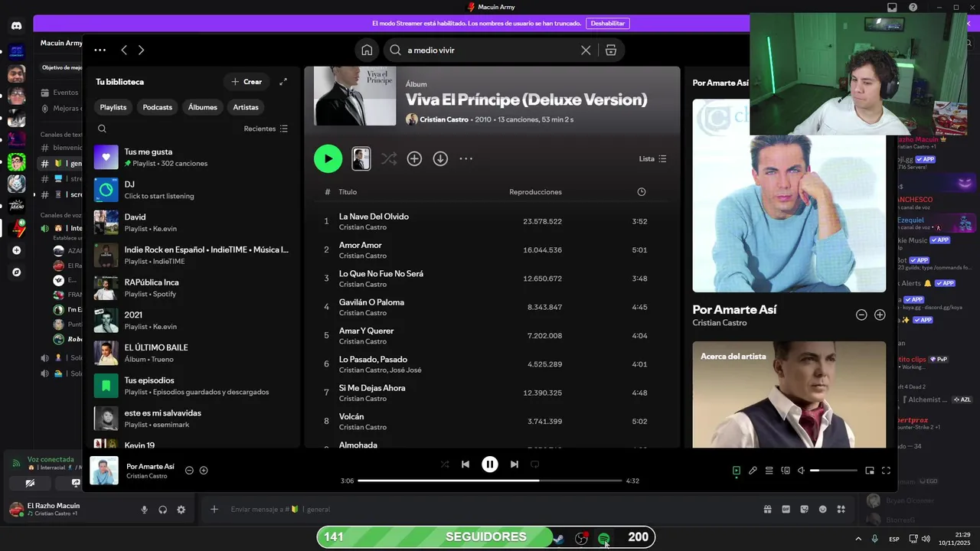Pause the current song
Screen dimensions: 980x551
(490, 464)
